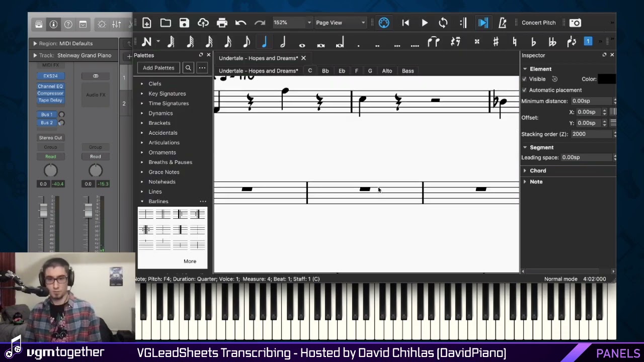The height and width of the screenshot is (362, 644).
Task: Click More in Barlines palette
Action: tap(190, 261)
